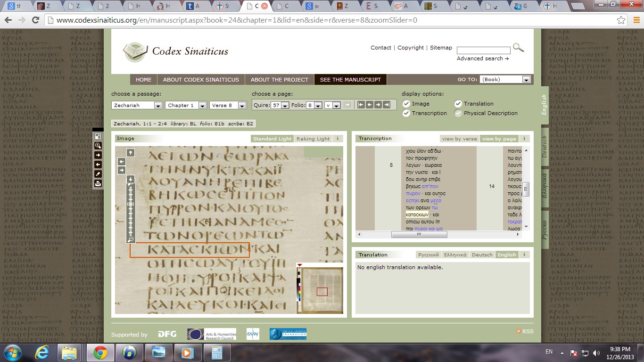Open the Zechariah book dropdown

(158, 106)
